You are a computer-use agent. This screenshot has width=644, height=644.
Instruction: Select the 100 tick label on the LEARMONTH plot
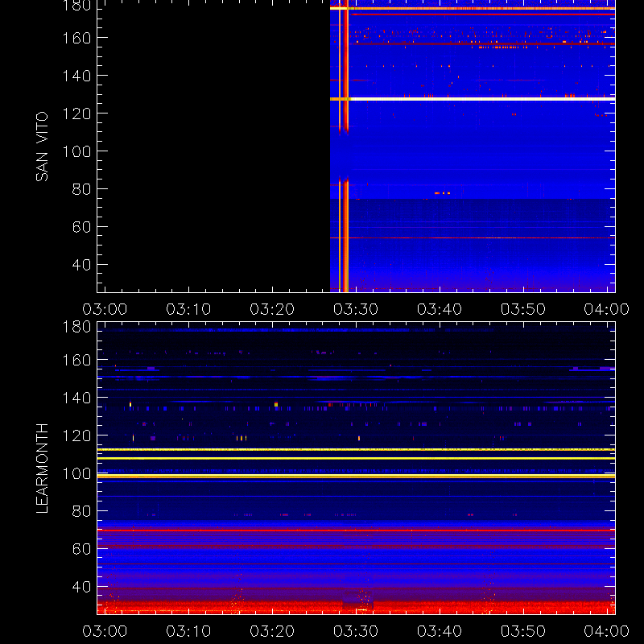click(76, 473)
